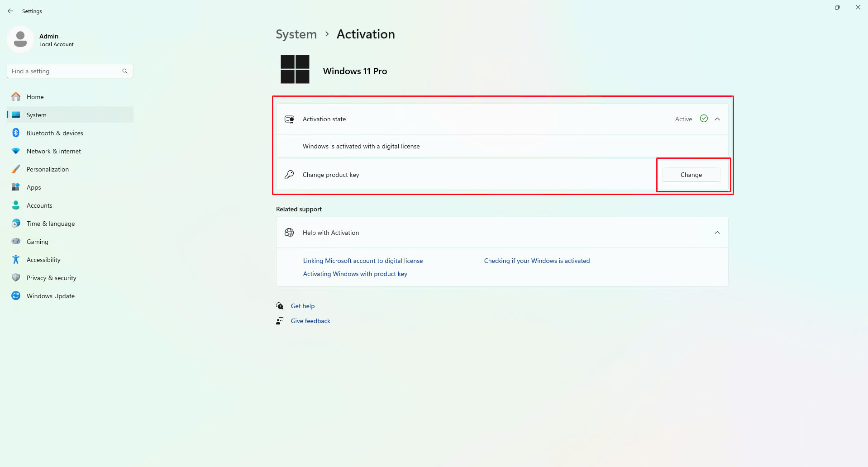The width and height of the screenshot is (868, 467).
Task: Click the Time & language globe icon
Action: pos(16,223)
